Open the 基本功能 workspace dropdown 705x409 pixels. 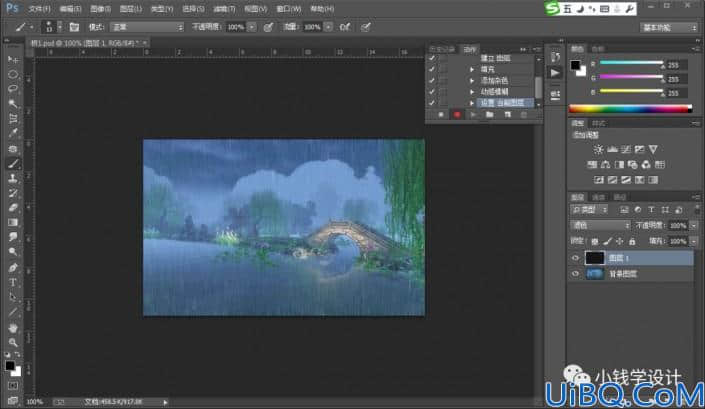(669, 28)
